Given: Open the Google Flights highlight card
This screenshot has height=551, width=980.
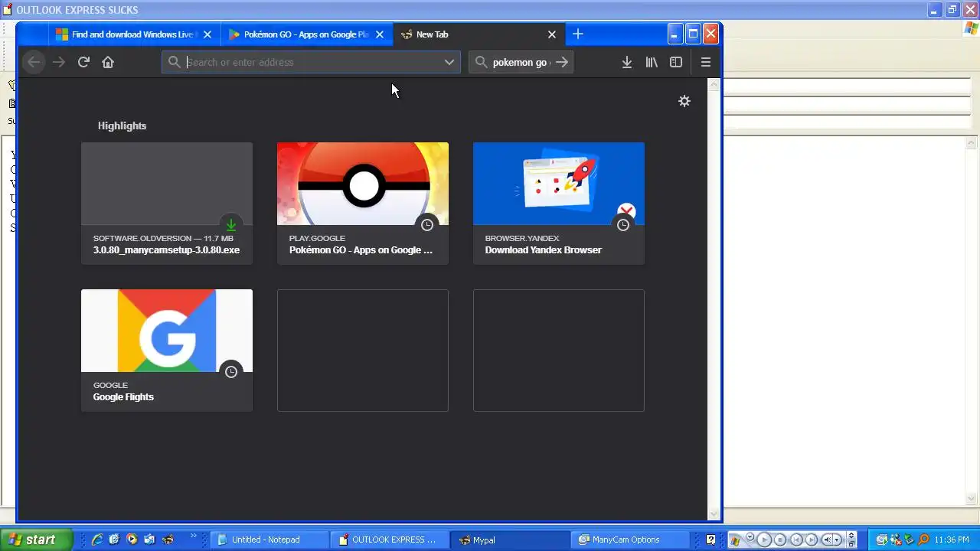Looking at the screenshot, I should [167, 350].
